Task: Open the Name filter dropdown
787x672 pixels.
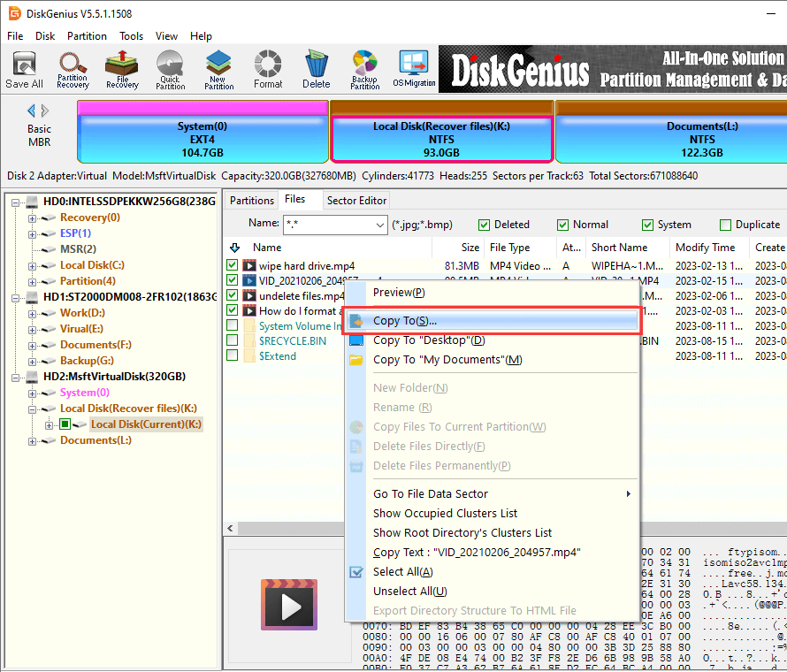Action: click(x=378, y=225)
